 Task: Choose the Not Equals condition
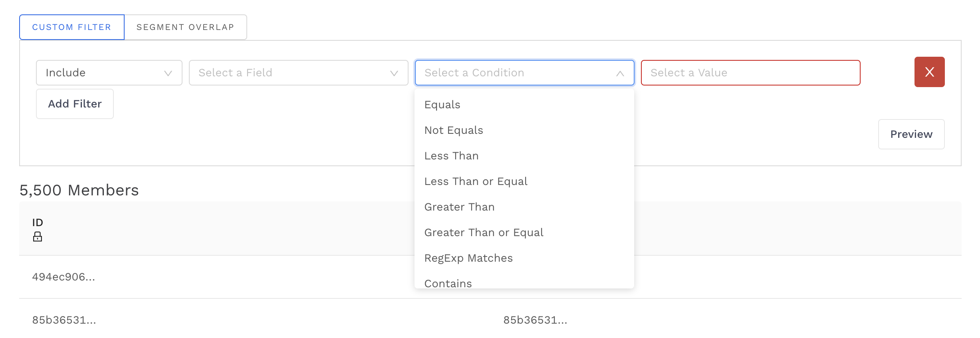pos(454,130)
